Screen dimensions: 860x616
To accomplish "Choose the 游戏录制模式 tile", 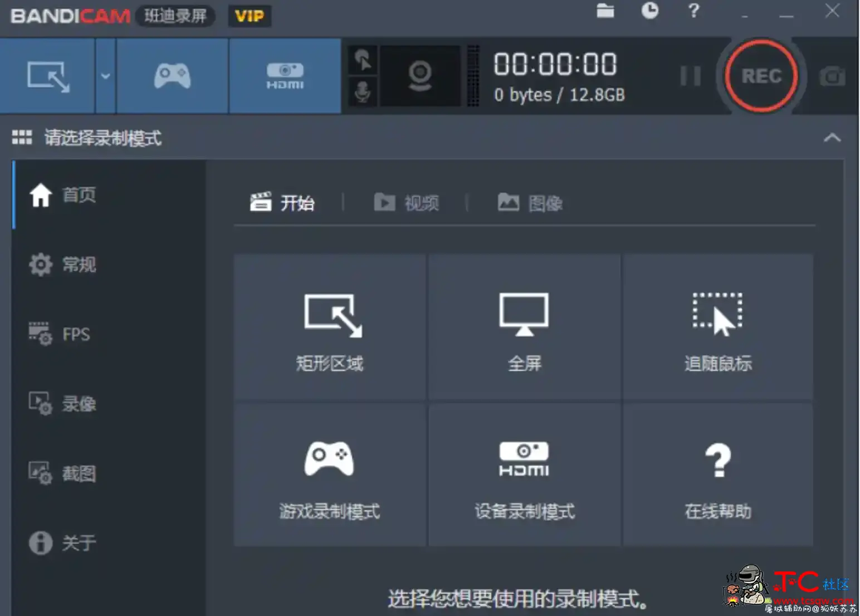I will (330, 475).
